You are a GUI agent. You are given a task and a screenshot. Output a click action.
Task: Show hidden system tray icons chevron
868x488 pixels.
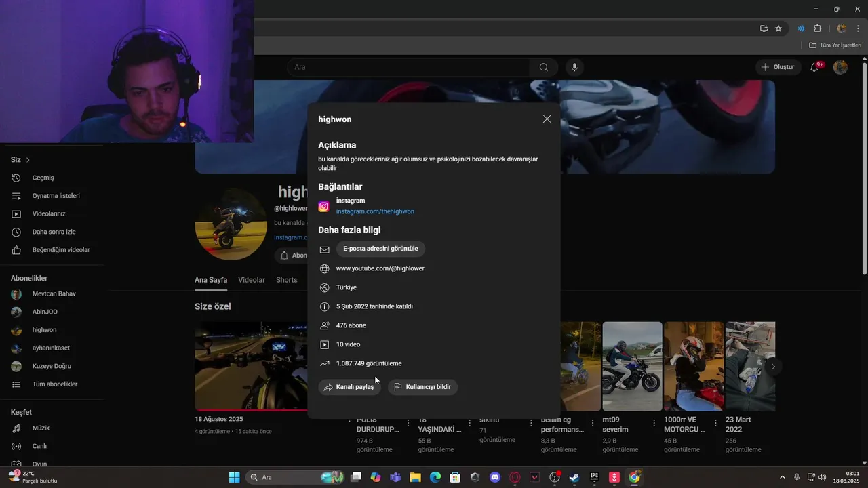pyautogui.click(x=782, y=477)
